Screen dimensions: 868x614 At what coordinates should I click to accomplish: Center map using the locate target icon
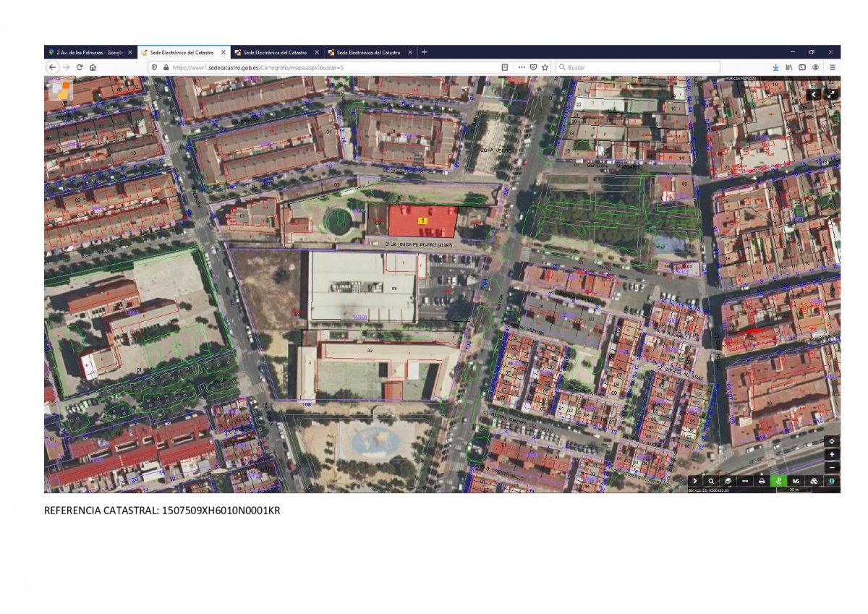(x=832, y=441)
